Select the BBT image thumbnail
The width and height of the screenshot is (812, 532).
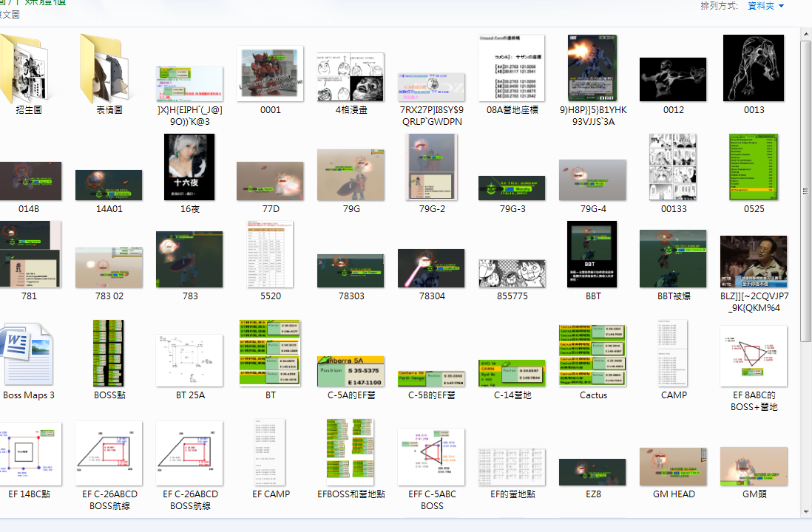pyautogui.click(x=592, y=254)
